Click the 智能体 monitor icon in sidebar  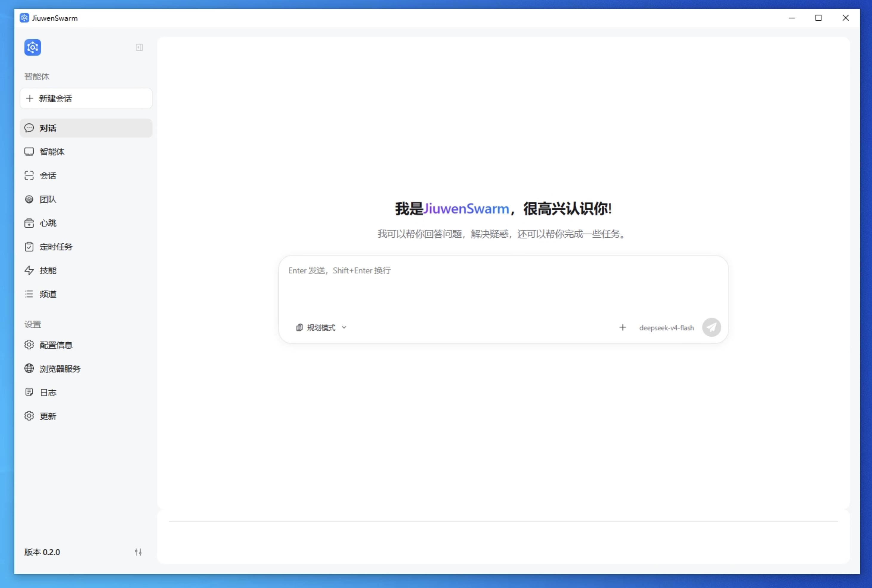[x=29, y=152]
